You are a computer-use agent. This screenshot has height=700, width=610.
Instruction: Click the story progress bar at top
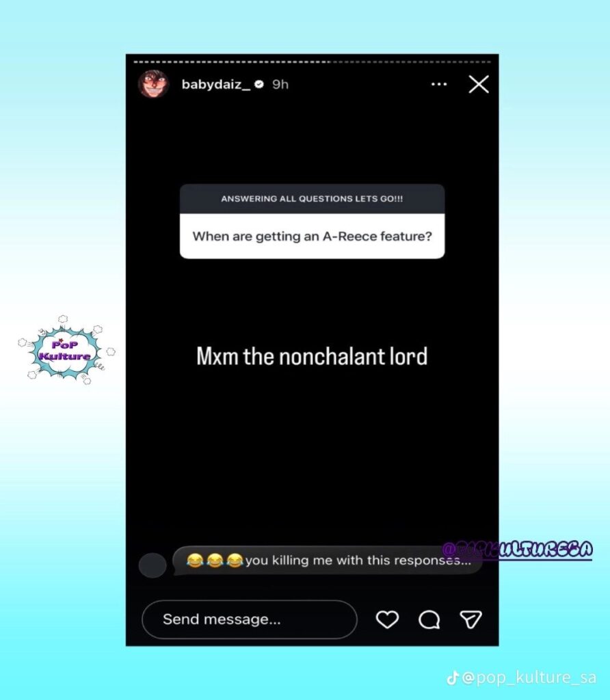click(x=312, y=62)
